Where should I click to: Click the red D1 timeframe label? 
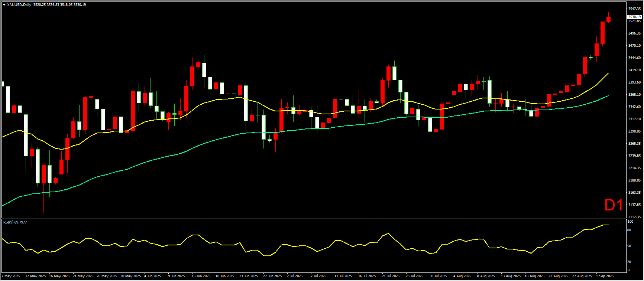614,205
